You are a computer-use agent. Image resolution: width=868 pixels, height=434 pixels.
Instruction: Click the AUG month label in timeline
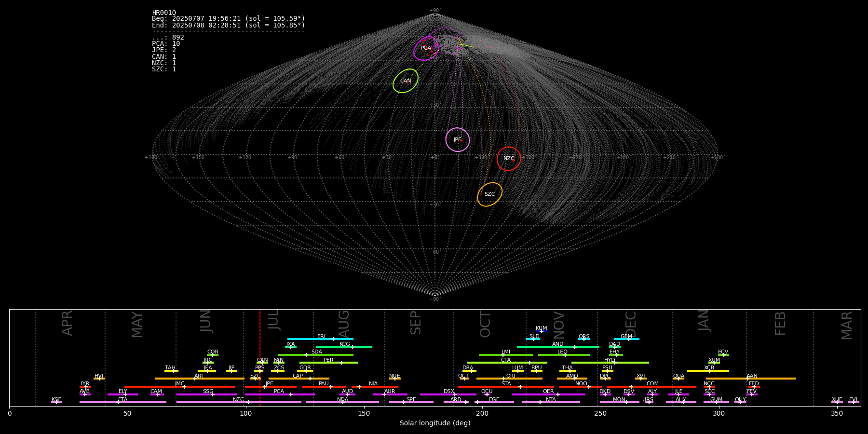click(x=344, y=324)
